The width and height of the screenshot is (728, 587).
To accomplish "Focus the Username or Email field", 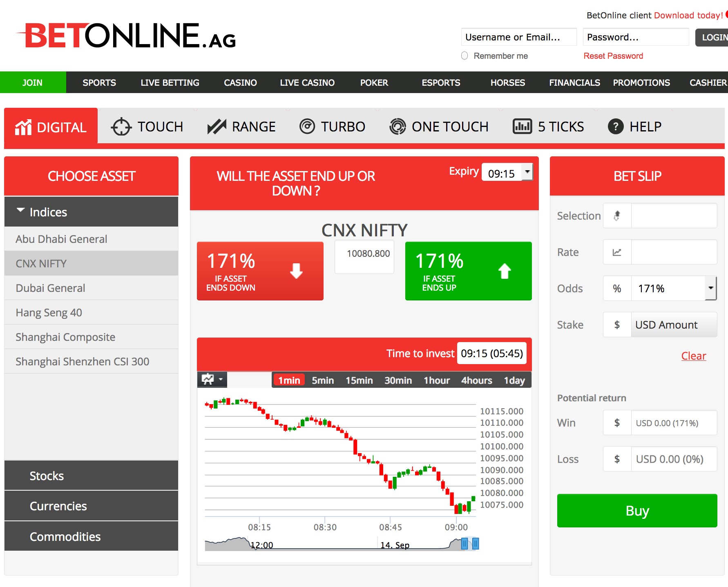I will 519,37.
